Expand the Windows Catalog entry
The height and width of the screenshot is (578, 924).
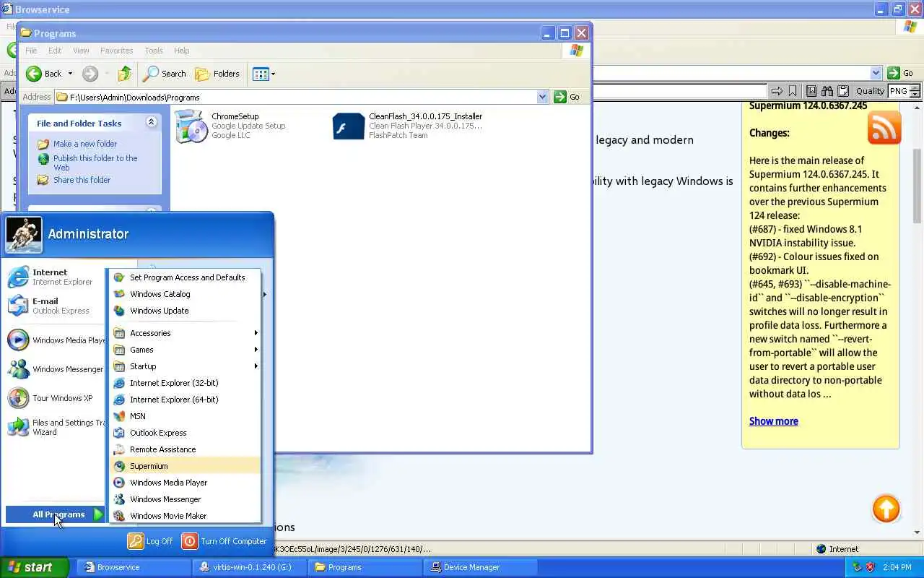(184, 294)
